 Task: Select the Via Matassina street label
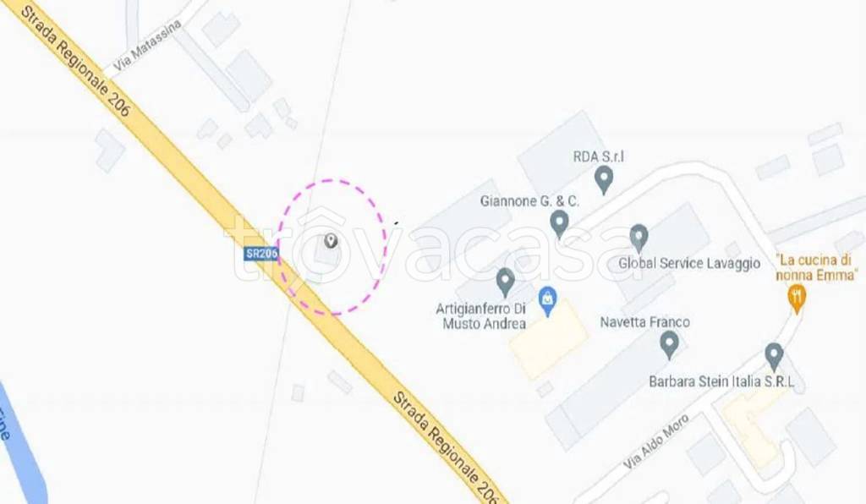point(147,46)
